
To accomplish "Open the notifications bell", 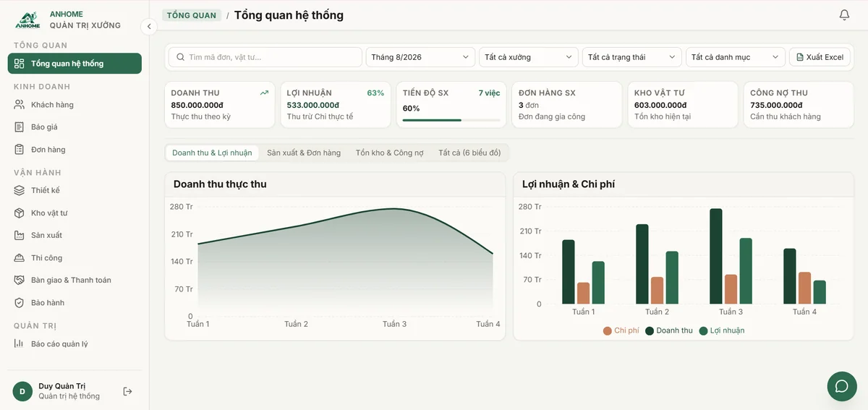I will click(844, 15).
